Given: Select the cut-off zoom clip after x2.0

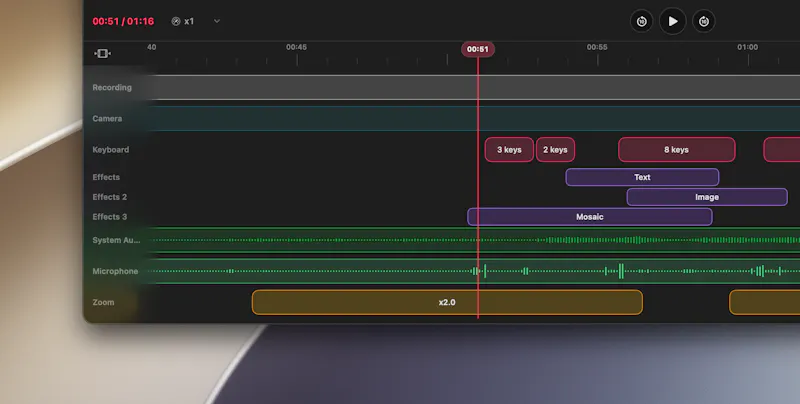Looking at the screenshot, I should point(765,302).
